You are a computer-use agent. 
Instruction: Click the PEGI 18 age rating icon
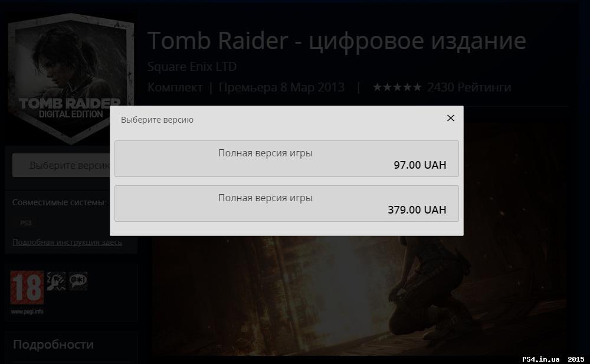(27, 287)
